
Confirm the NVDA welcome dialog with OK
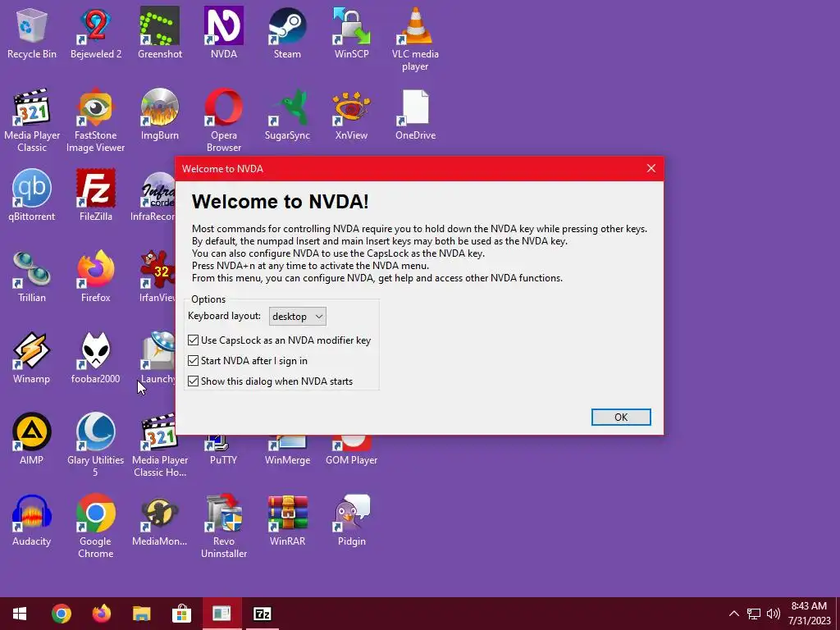point(621,418)
